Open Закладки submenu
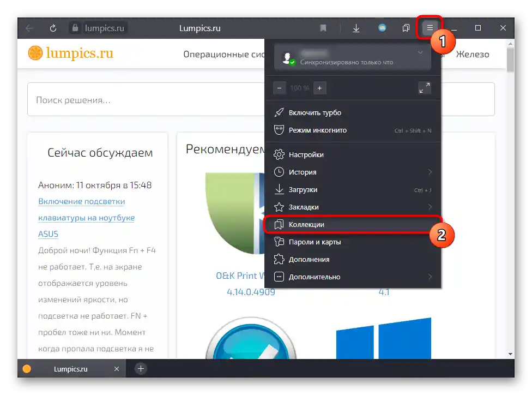The width and height of the screenshot is (532, 395). (353, 207)
